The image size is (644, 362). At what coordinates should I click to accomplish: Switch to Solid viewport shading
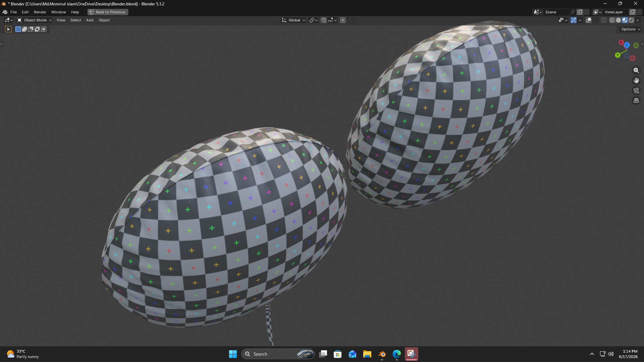(x=618, y=20)
